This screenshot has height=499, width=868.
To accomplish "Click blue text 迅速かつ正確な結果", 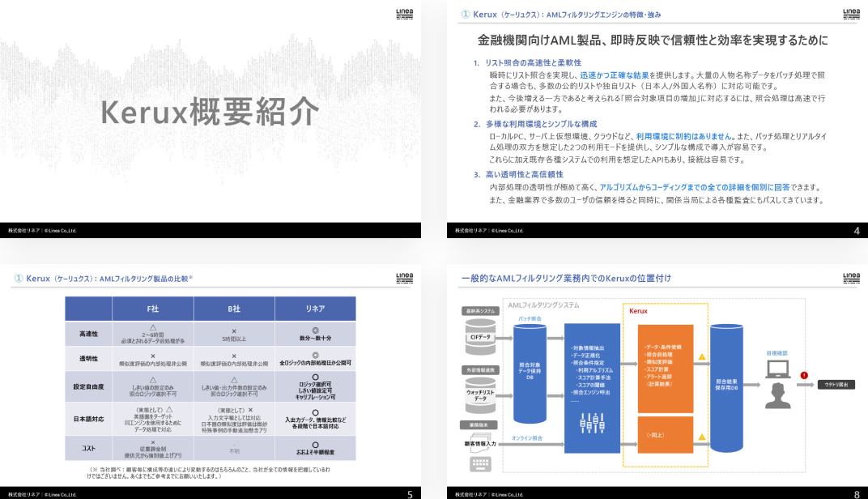I will [x=615, y=75].
